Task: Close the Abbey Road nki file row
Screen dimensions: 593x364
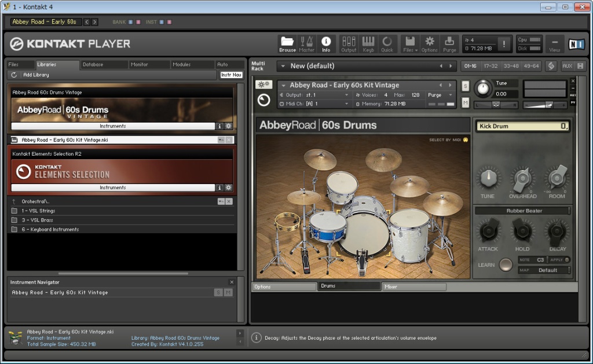Action: coord(229,140)
